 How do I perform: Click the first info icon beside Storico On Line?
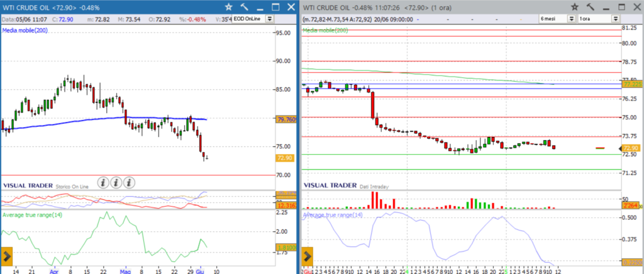(103, 182)
